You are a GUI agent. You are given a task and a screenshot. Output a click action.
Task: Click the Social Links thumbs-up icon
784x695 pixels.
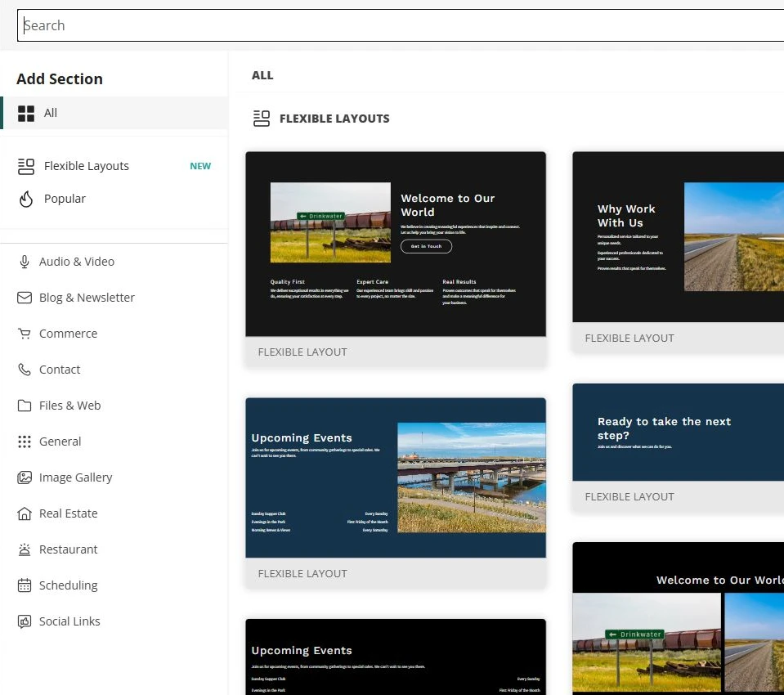pos(25,621)
